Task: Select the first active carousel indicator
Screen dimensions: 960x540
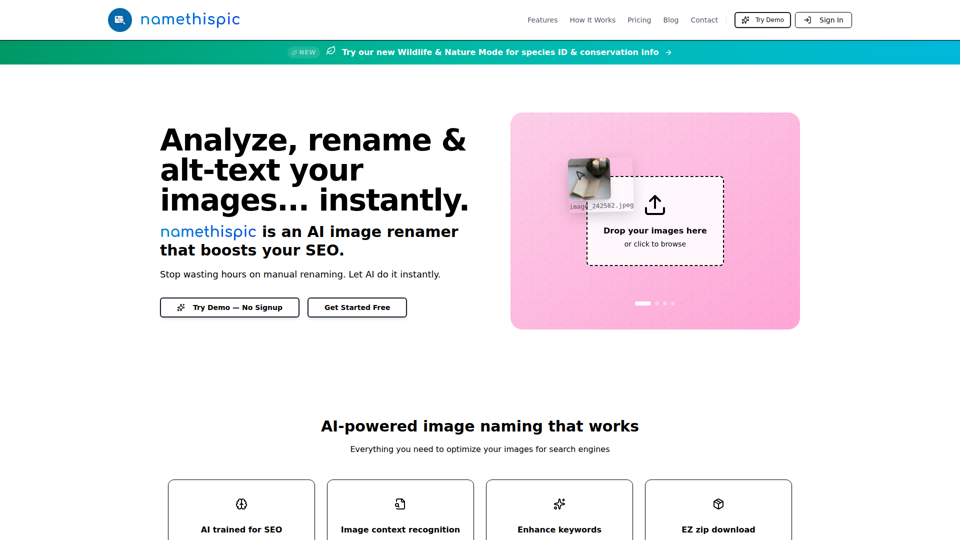Action: 642,304
